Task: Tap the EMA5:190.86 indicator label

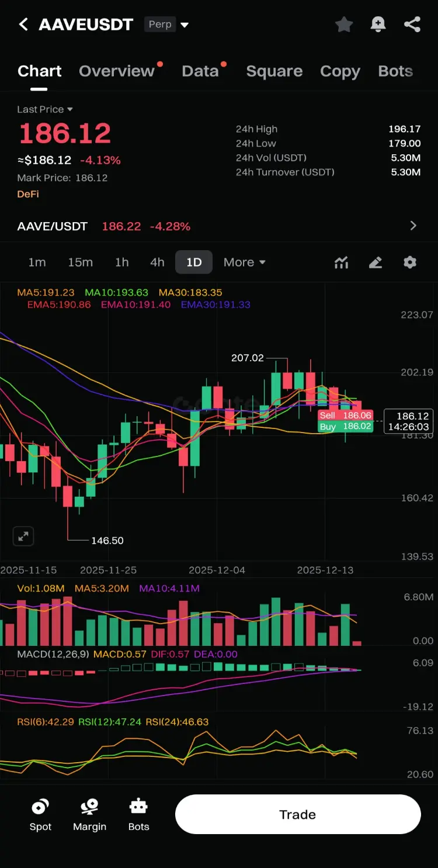Action: 59,305
